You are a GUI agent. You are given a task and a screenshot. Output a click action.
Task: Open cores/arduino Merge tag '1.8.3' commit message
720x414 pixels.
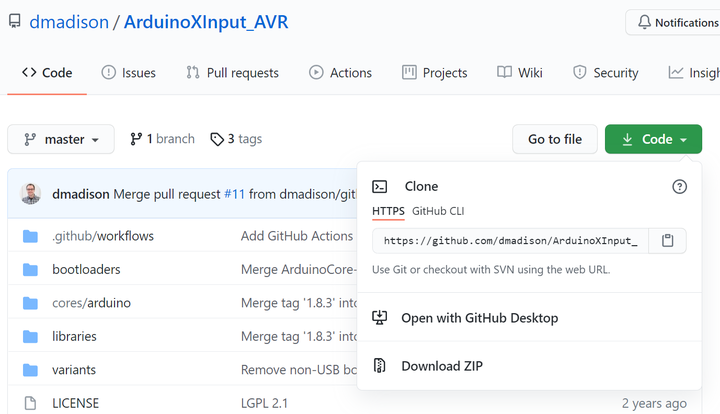[298, 303]
